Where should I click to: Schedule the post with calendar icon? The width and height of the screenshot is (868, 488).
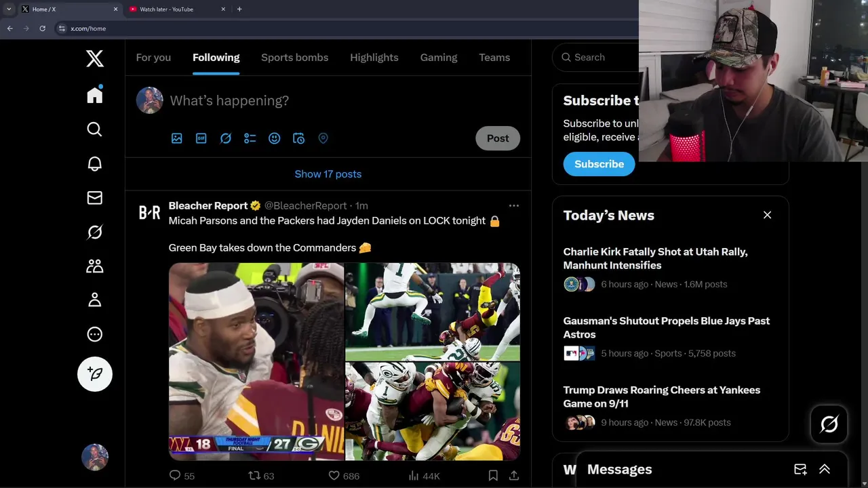coord(299,138)
